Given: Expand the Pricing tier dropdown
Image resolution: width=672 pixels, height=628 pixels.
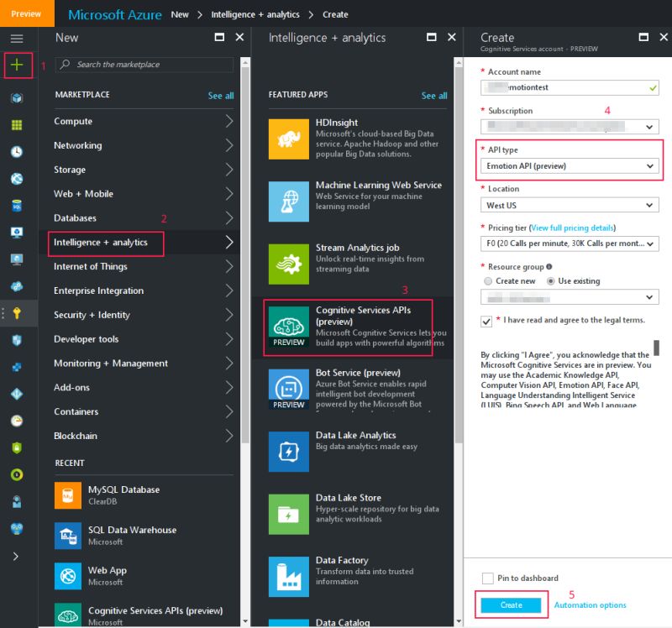Looking at the screenshot, I should click(x=570, y=243).
